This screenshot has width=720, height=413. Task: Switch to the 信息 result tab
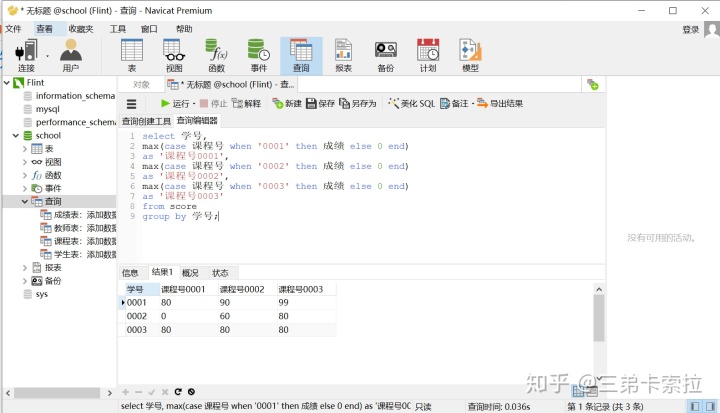pyautogui.click(x=130, y=273)
